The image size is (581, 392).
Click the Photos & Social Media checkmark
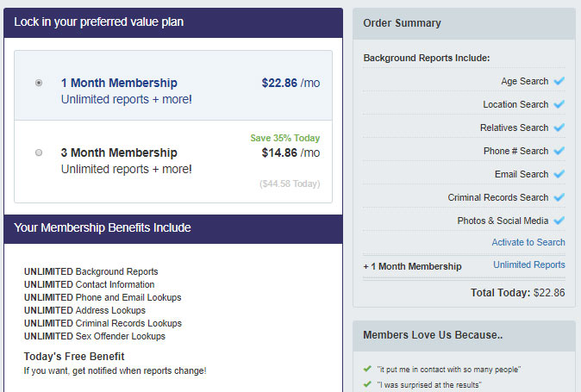559,221
